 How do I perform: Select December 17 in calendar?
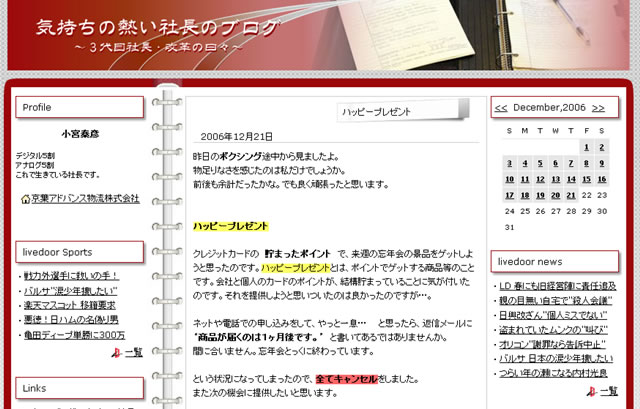(509, 195)
